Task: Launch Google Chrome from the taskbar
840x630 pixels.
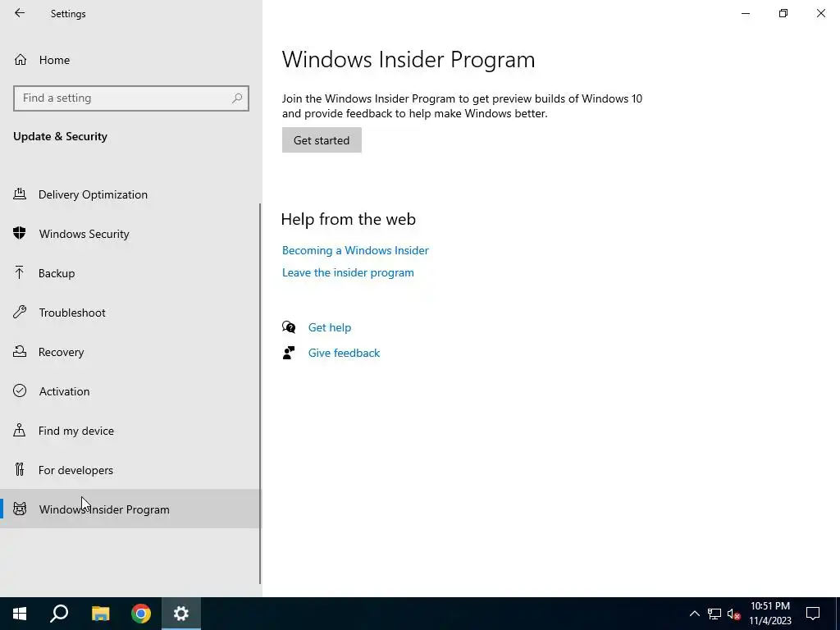Action: point(141,614)
